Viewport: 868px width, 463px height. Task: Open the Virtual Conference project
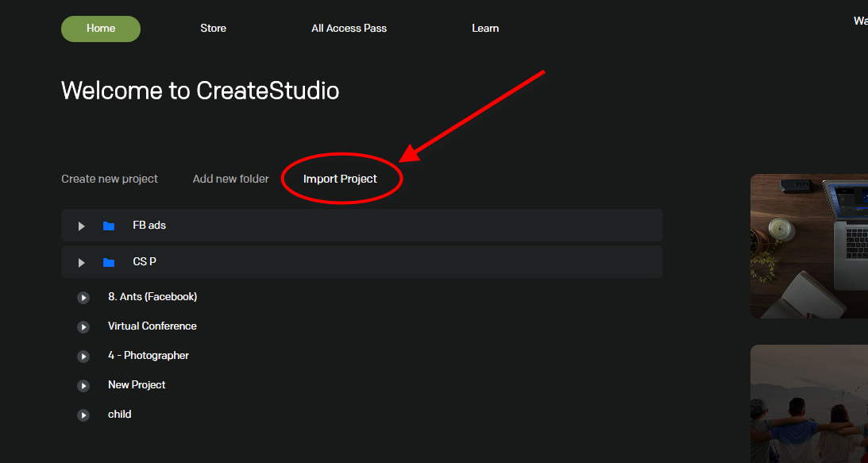pos(152,326)
